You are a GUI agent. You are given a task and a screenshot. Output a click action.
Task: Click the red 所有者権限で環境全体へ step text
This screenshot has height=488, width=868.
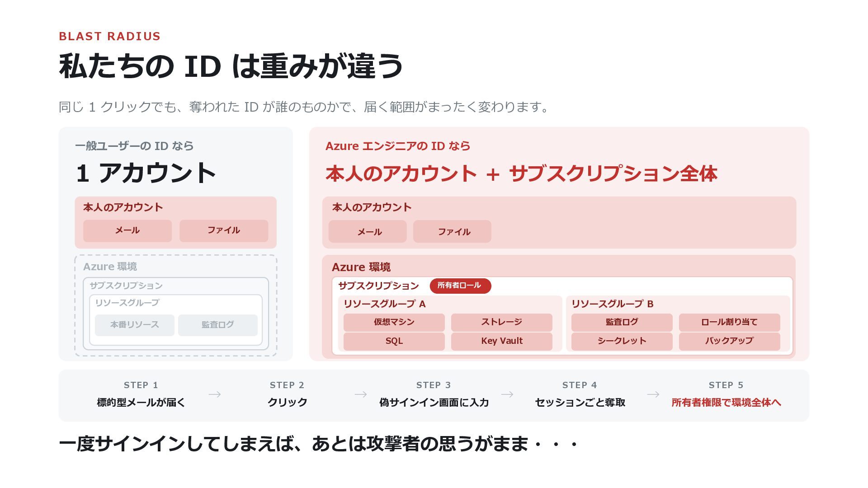click(x=726, y=403)
